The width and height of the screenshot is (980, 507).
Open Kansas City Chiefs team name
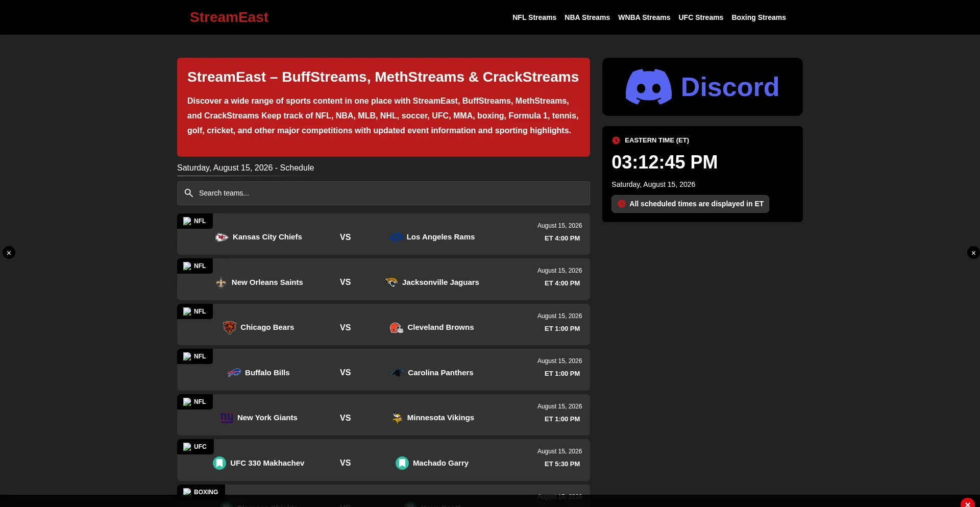[267, 237]
